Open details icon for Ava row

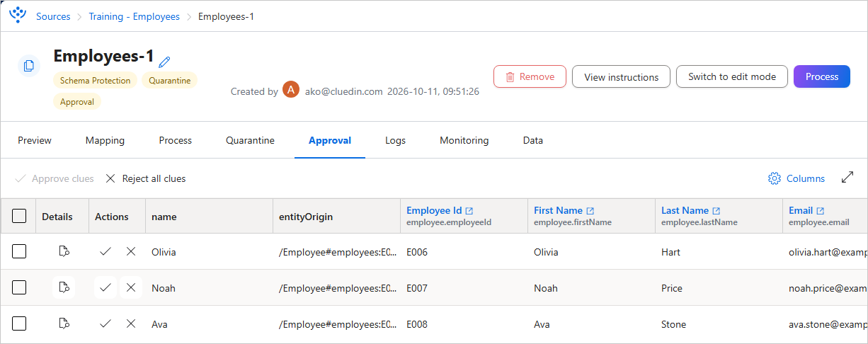[64, 323]
